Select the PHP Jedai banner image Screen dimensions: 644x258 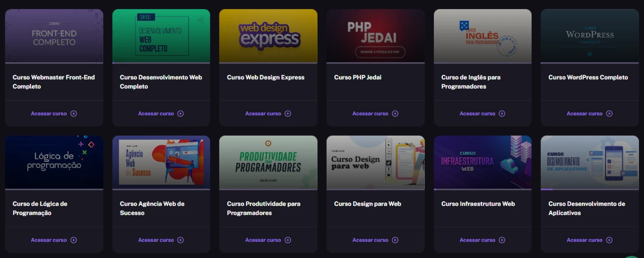pyautogui.click(x=376, y=35)
